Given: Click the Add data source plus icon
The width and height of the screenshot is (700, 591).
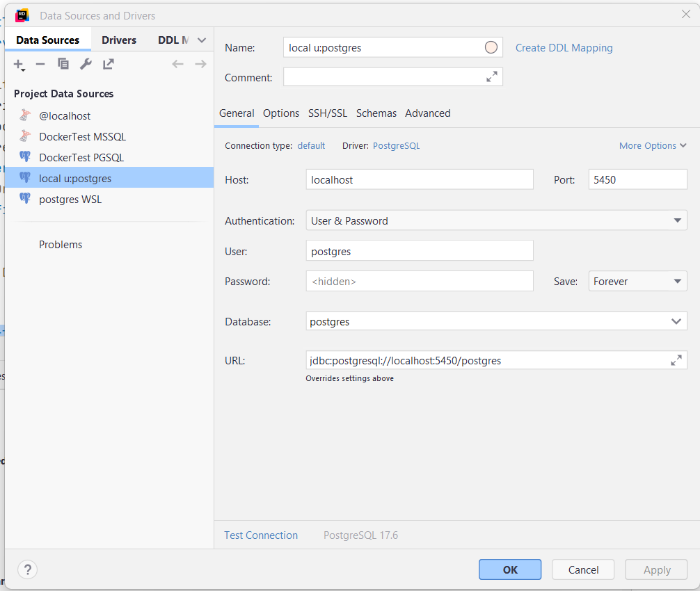Looking at the screenshot, I should 19,65.
